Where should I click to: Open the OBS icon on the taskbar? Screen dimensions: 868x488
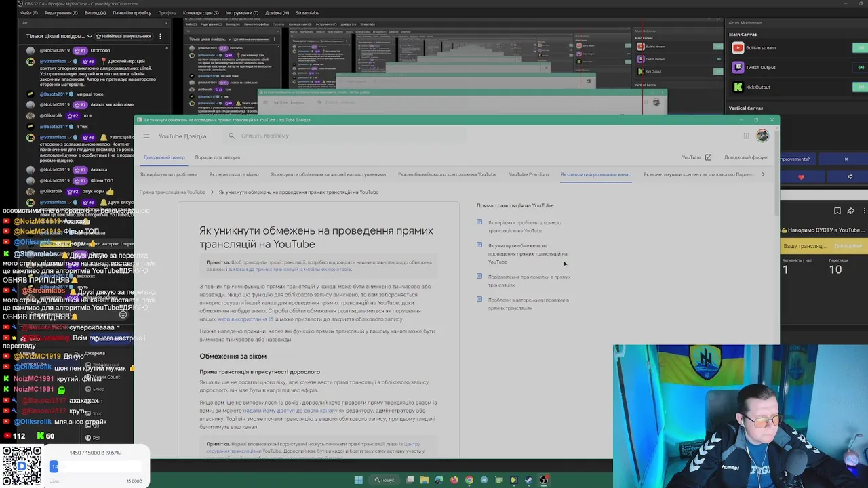pos(544,480)
